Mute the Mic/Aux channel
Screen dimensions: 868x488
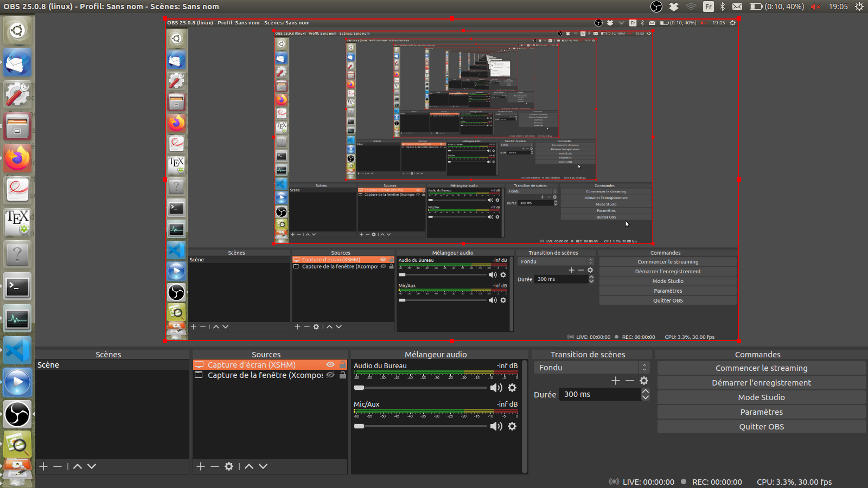point(496,426)
